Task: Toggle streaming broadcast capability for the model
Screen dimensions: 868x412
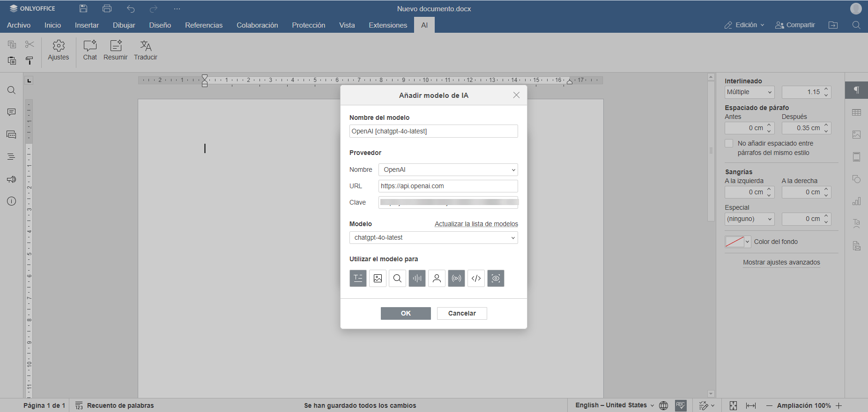Action: tap(456, 278)
